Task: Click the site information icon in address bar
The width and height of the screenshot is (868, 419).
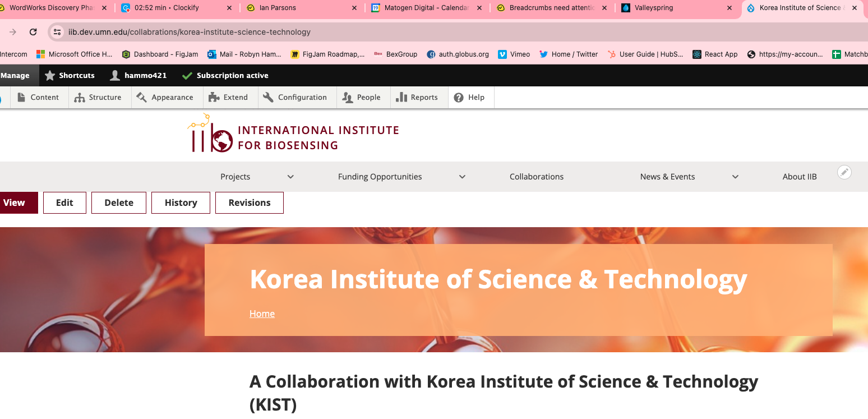Action: click(x=57, y=32)
